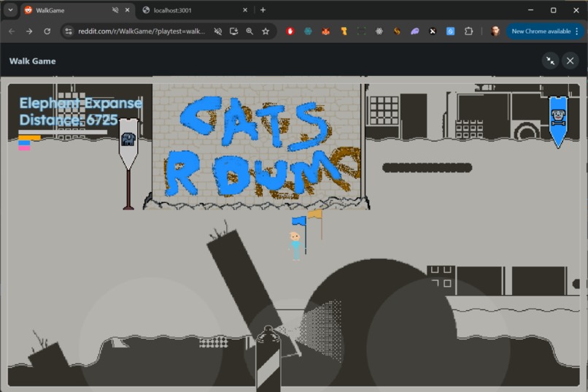Collapse the Walk Game fullscreen view

pyautogui.click(x=550, y=61)
